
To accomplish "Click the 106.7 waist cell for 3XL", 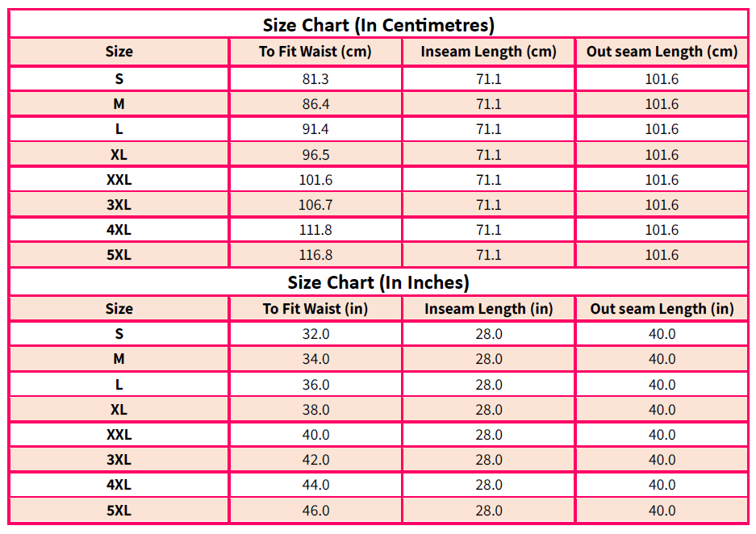I will pos(315,205).
